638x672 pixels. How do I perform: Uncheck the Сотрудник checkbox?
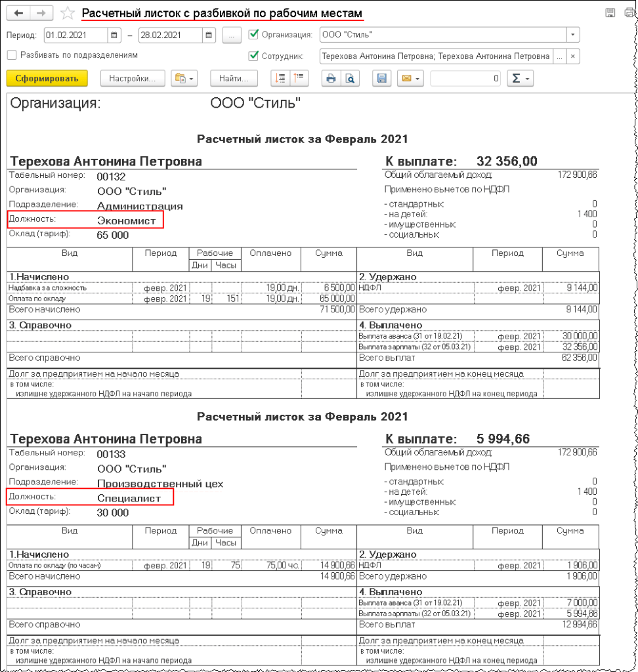click(254, 56)
